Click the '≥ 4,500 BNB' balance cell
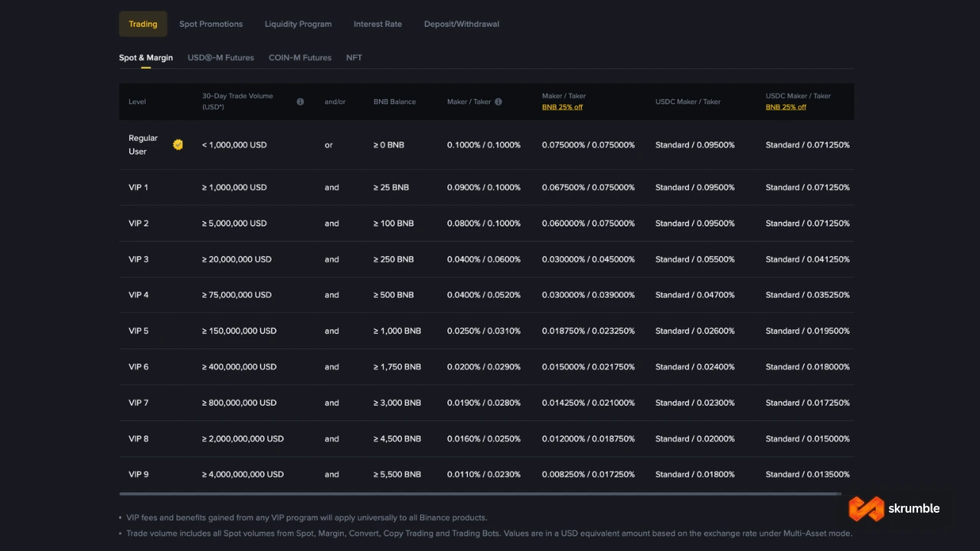 [397, 439]
